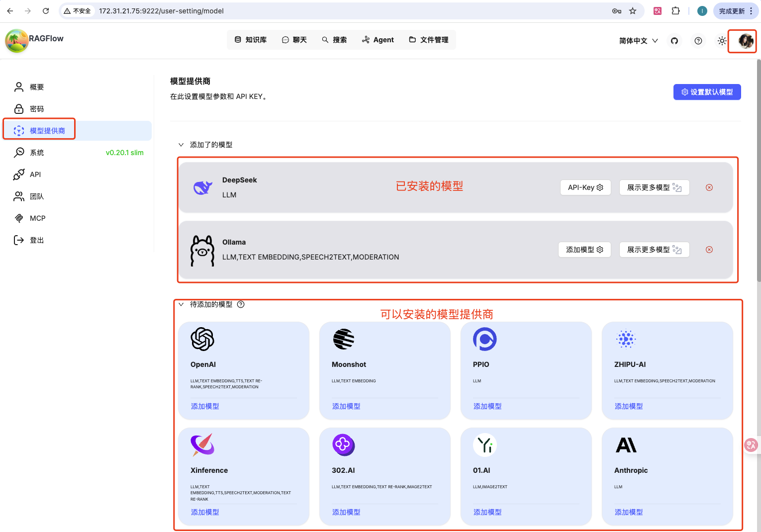Open 概要 in the sidebar
Image resolution: width=761 pixels, height=532 pixels.
tap(78, 87)
